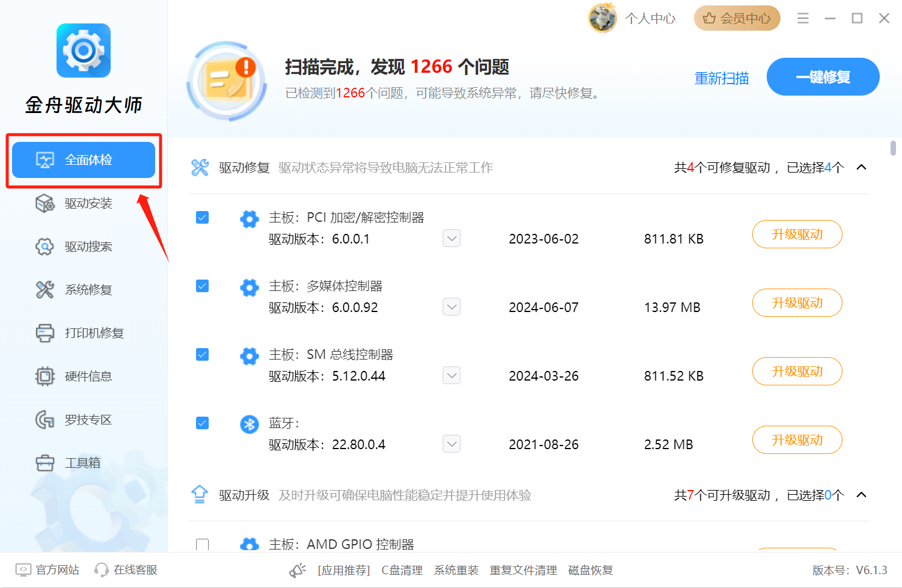Image resolution: width=902 pixels, height=588 pixels.
Task: Click the 金舟驱动大师 app logo
Action: coord(84,51)
